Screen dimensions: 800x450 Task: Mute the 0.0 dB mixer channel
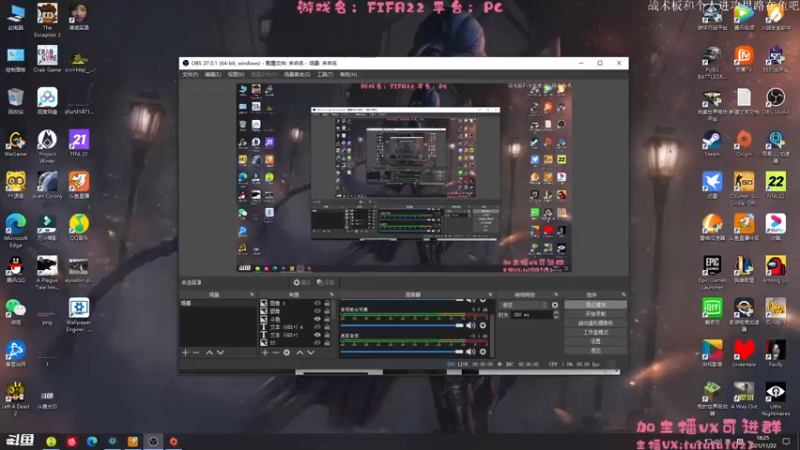click(x=470, y=325)
